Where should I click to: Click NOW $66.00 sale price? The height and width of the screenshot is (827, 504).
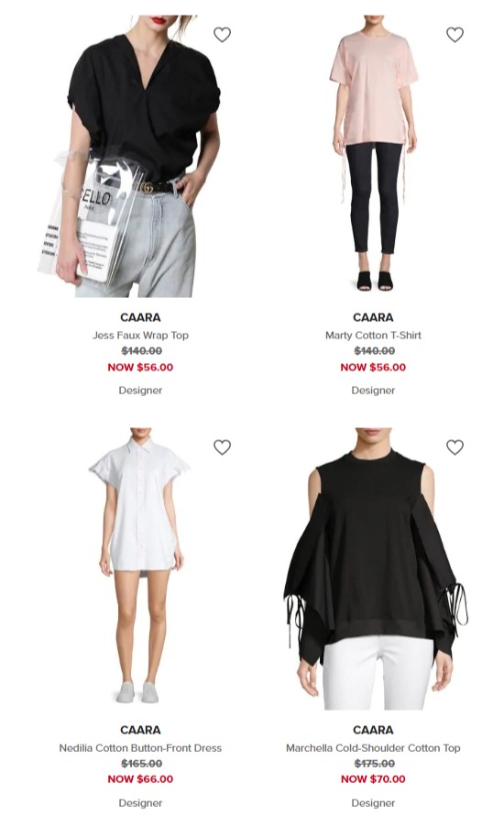click(x=140, y=779)
